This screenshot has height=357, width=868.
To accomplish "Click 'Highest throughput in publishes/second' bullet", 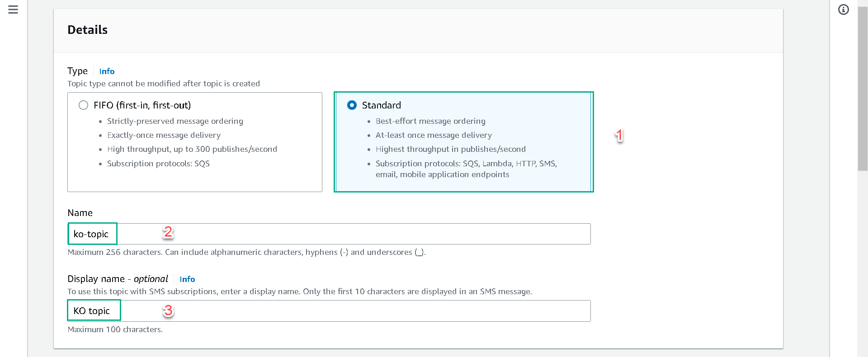I will [450, 149].
